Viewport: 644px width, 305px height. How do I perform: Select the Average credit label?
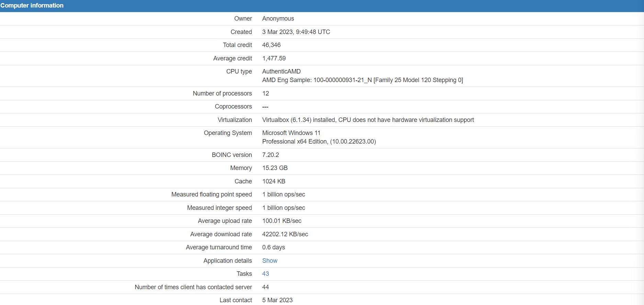point(233,58)
